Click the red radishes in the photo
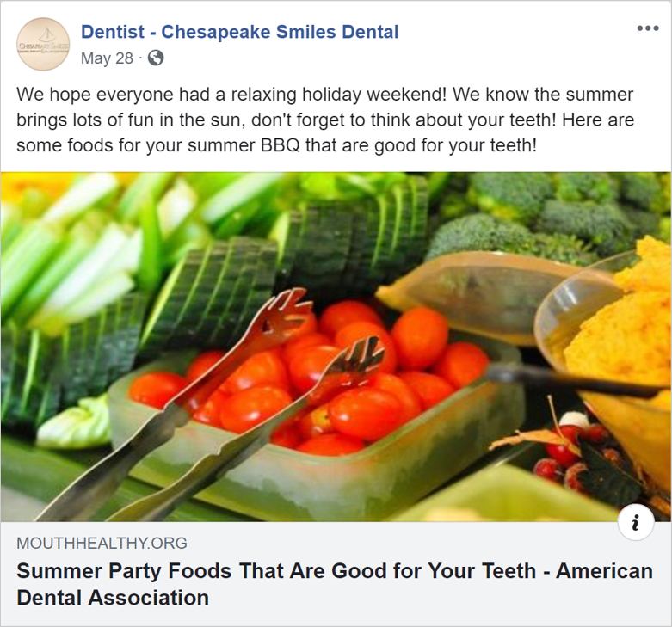 coord(559,452)
